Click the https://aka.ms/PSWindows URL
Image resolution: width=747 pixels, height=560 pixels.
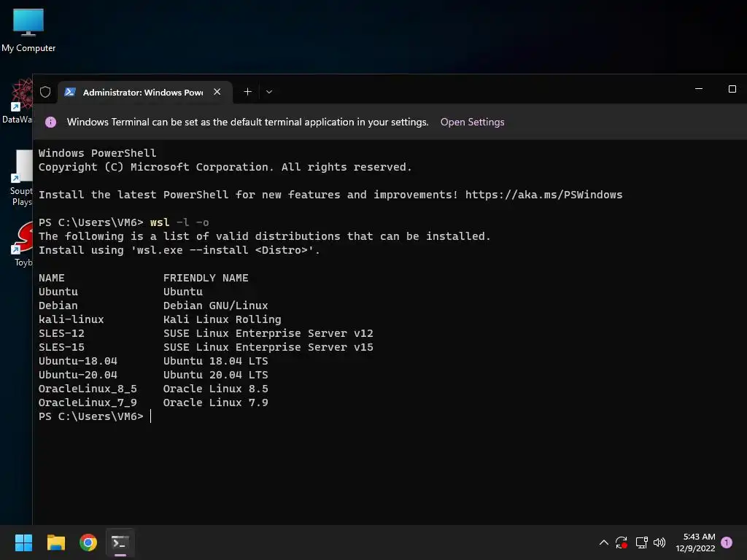(x=543, y=195)
